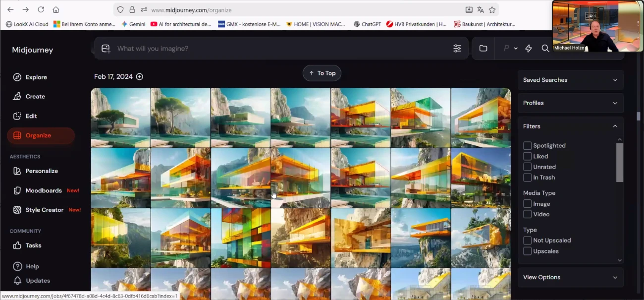
Task: Open the folder icon beside the prompt bar
Action: click(483, 49)
